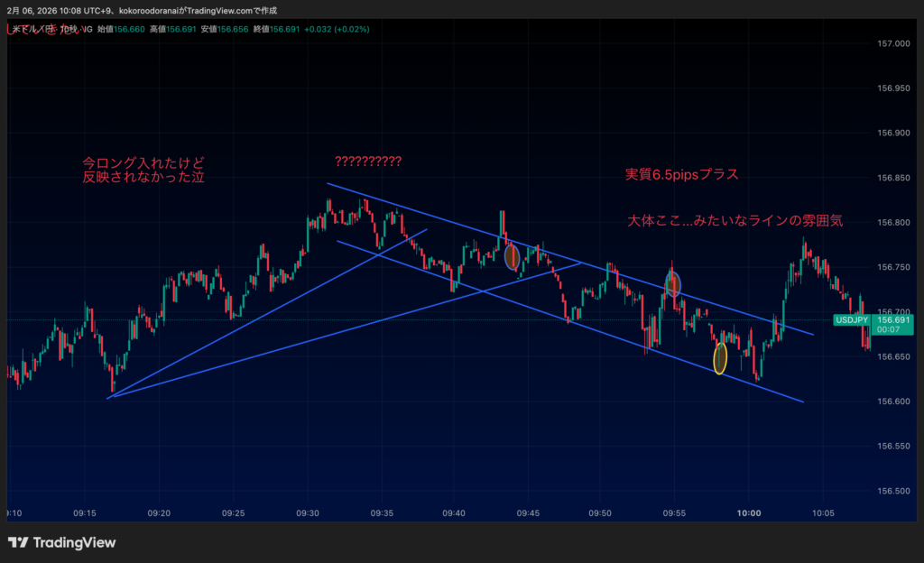Click the TradingView logo icon

(x=17, y=542)
